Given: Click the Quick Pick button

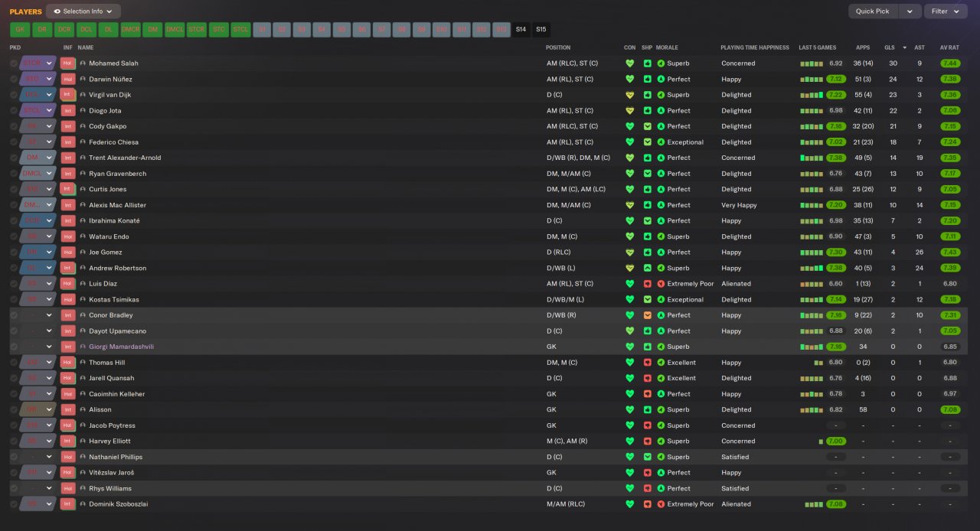Looking at the screenshot, I should [x=873, y=11].
